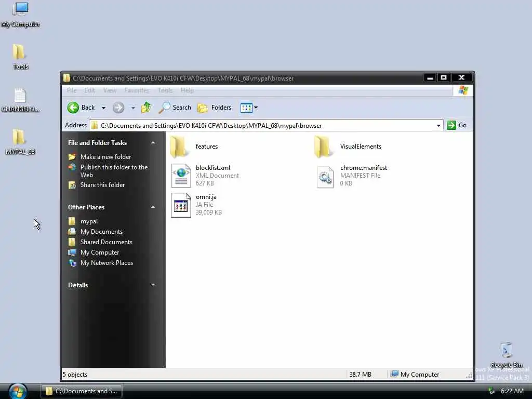Screen dimensions: 532x399
Task: Click the grayed Forward arrow button
Action: [x=118, y=108]
